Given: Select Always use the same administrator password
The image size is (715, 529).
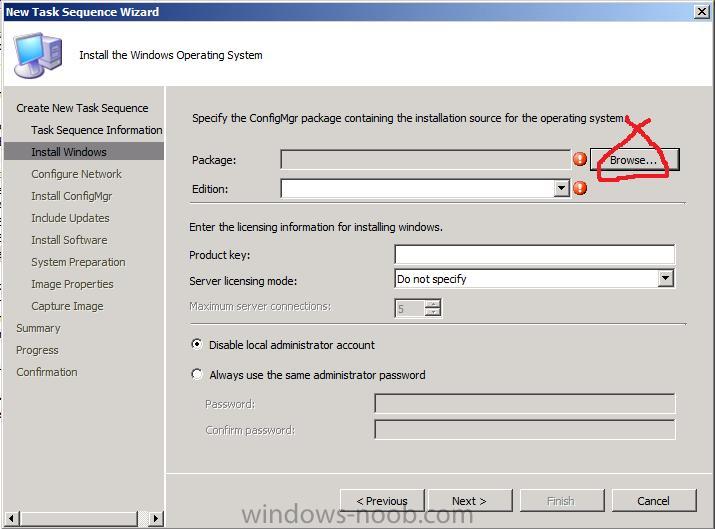Looking at the screenshot, I should tap(197, 374).
